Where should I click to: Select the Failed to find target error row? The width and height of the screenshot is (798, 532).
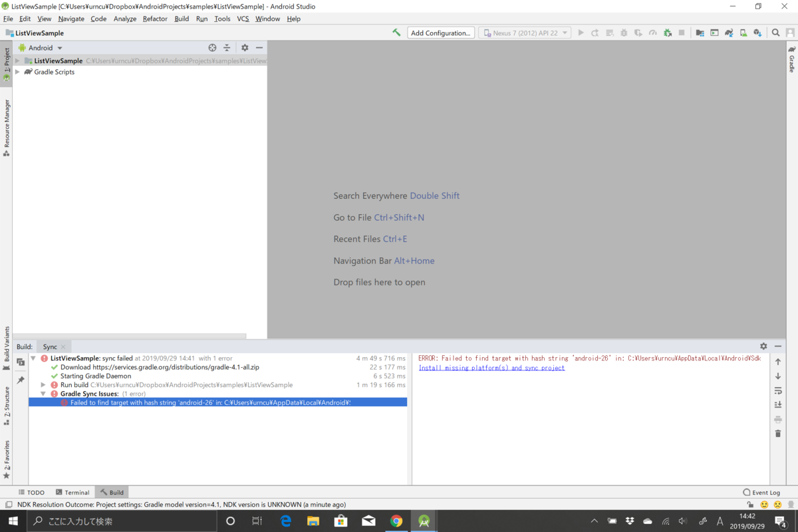click(x=217, y=402)
